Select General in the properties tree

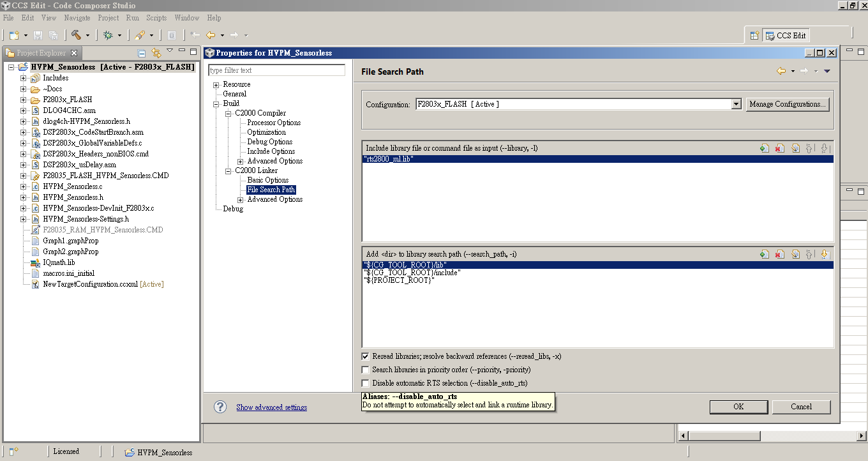235,94
